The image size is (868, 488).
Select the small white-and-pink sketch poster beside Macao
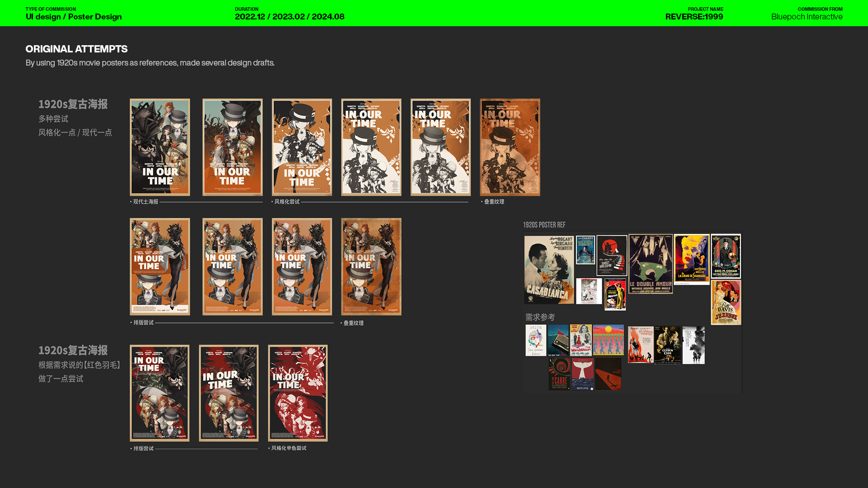[x=589, y=291]
